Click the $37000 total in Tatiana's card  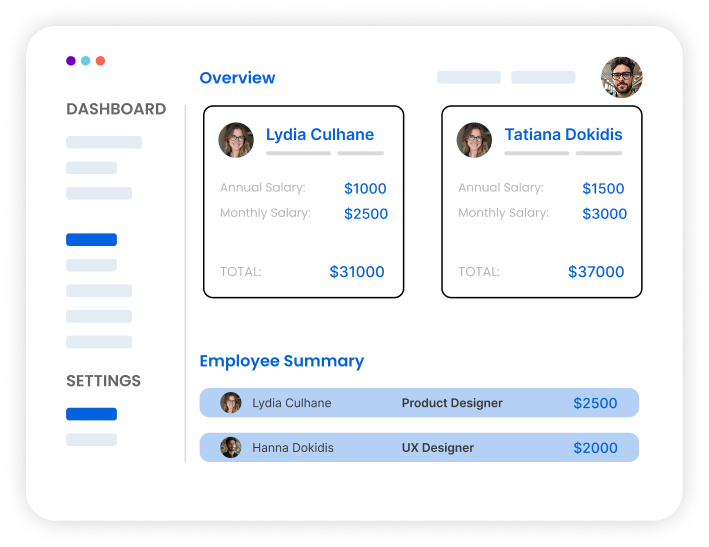click(595, 272)
